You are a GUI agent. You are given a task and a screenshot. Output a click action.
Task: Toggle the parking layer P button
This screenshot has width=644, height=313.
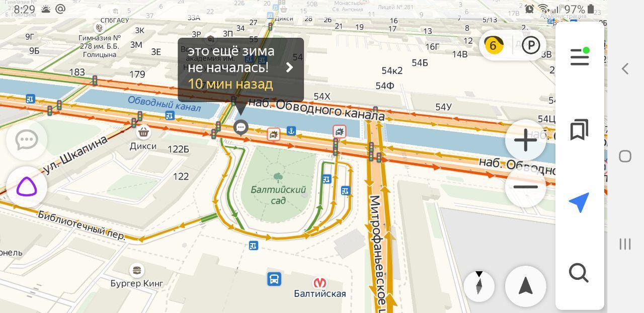(x=531, y=45)
